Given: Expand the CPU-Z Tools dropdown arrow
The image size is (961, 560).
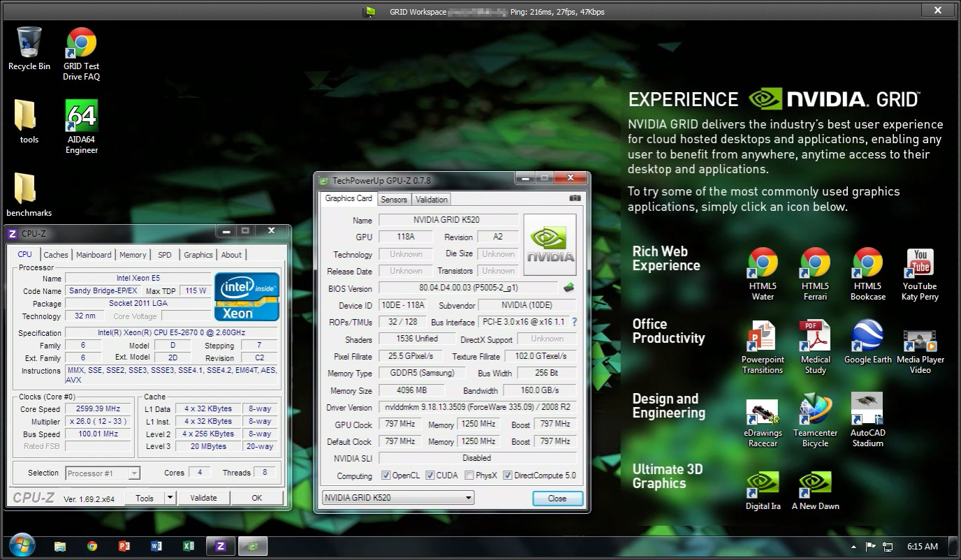Looking at the screenshot, I should tap(170, 498).
